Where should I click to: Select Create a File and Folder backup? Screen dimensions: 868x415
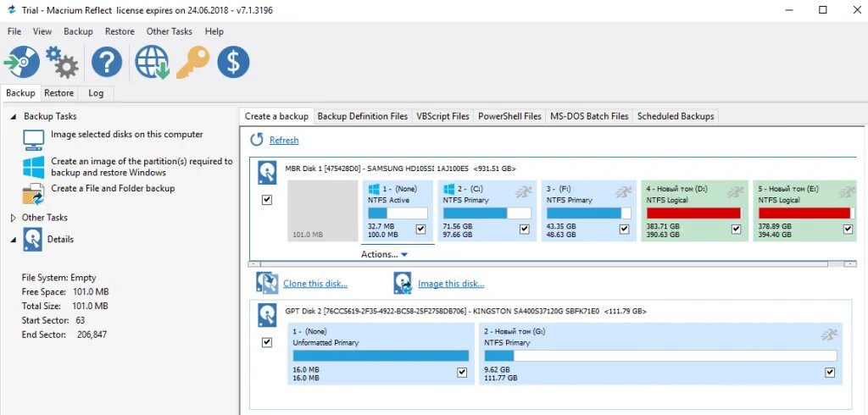point(113,189)
